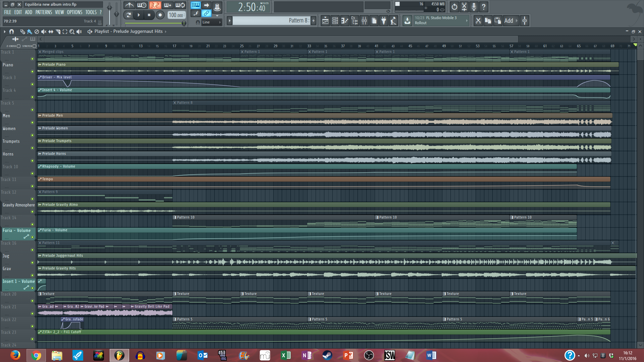The height and width of the screenshot is (362, 644).
Task: Open the PATTERNS menu
Action: [44, 12]
